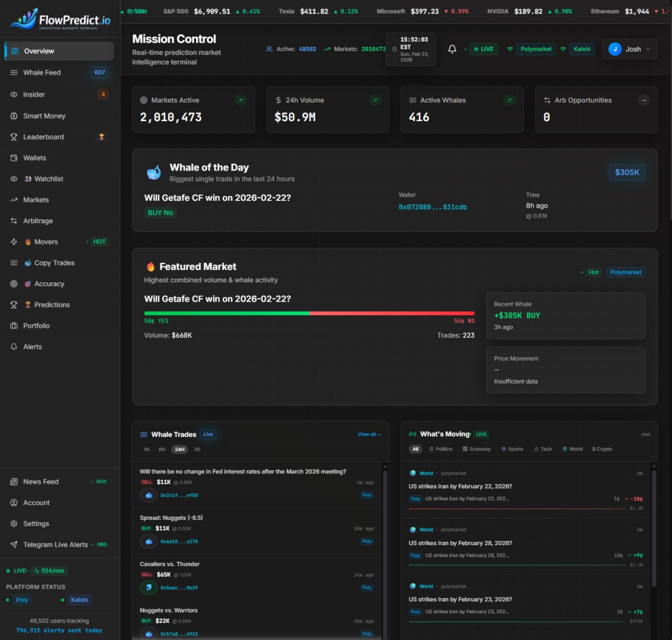Click the Telegram paper plane icon
This screenshot has height=640, width=672.
click(14, 545)
